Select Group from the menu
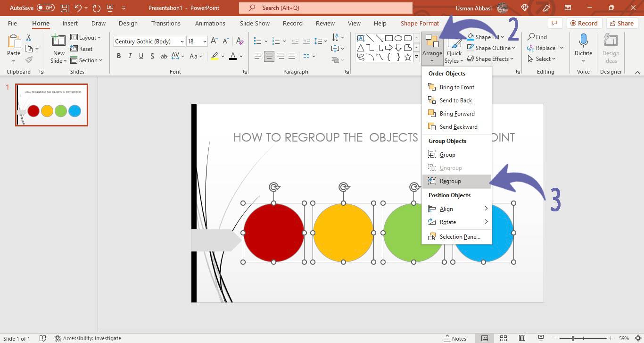Image resolution: width=644 pixels, height=343 pixels. point(457,155)
